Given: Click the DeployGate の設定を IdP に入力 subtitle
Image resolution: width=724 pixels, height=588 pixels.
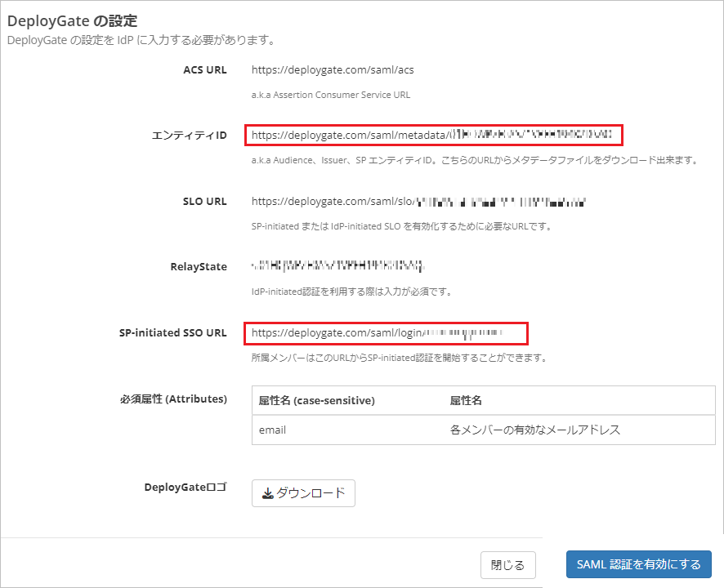Looking at the screenshot, I should pyautogui.click(x=141, y=40).
